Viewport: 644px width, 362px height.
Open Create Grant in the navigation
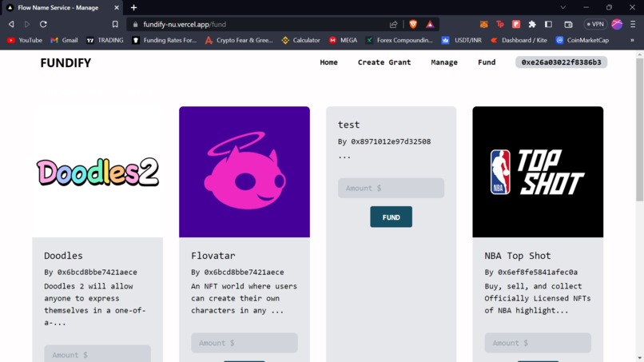384,62
